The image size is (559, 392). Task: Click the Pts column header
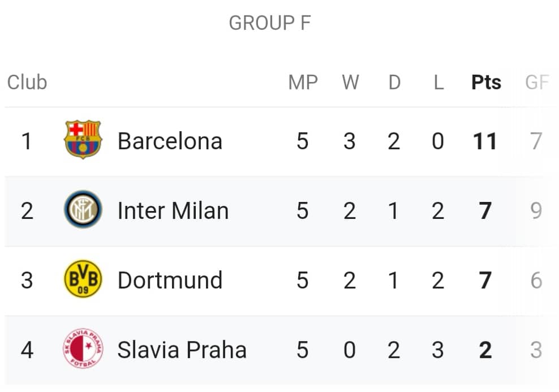click(486, 83)
